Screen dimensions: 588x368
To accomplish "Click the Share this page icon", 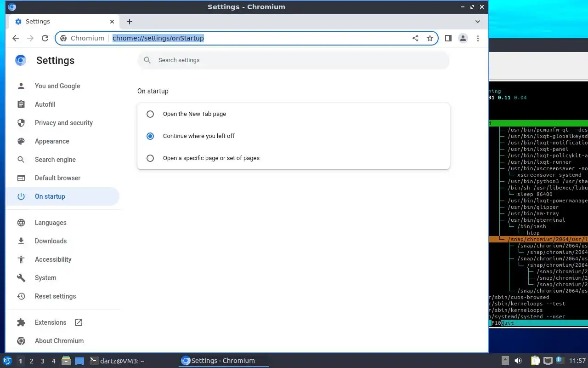I will coord(415,38).
